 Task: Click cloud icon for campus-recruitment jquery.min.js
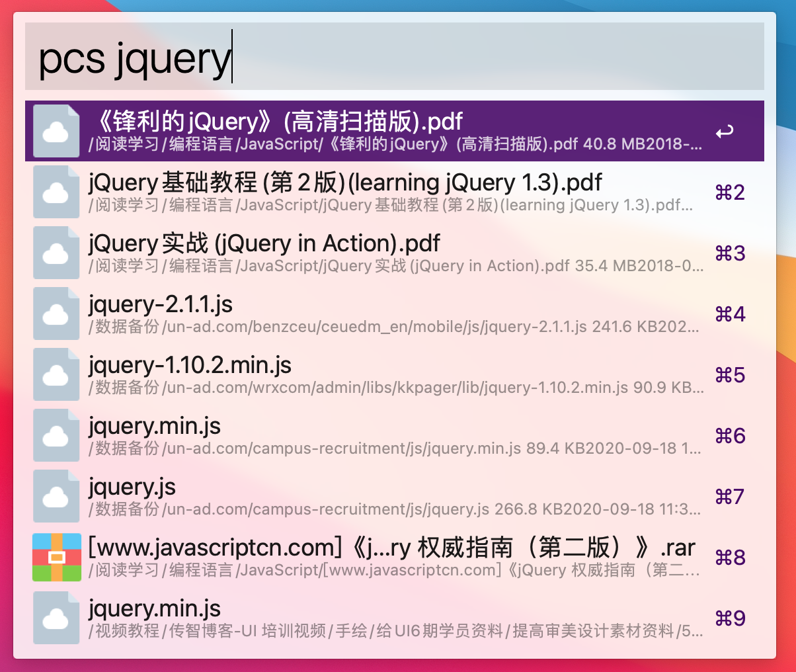pyautogui.click(x=56, y=435)
